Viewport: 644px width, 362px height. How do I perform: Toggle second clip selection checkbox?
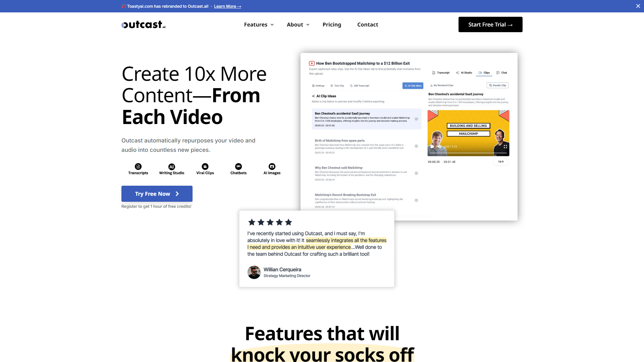[x=417, y=146]
